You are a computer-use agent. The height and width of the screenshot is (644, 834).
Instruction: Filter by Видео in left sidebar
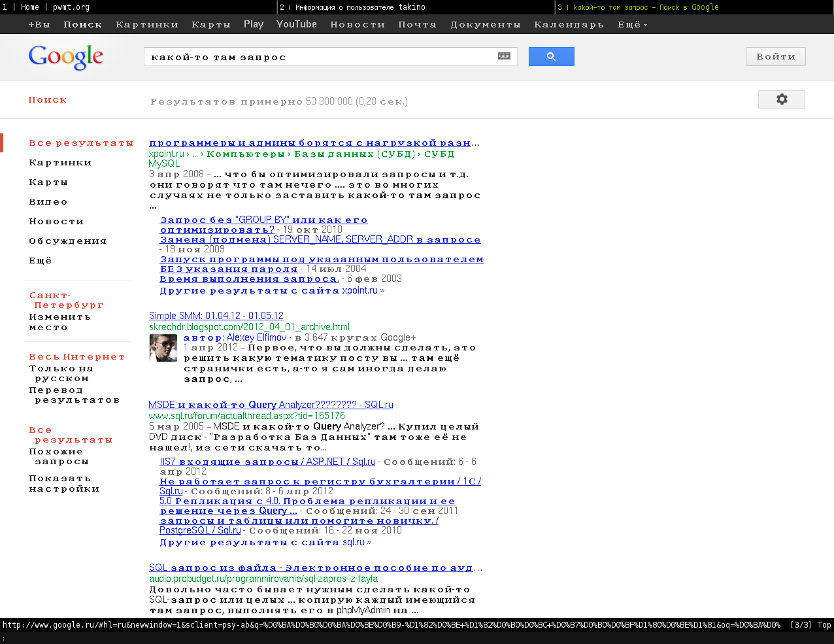click(x=48, y=202)
